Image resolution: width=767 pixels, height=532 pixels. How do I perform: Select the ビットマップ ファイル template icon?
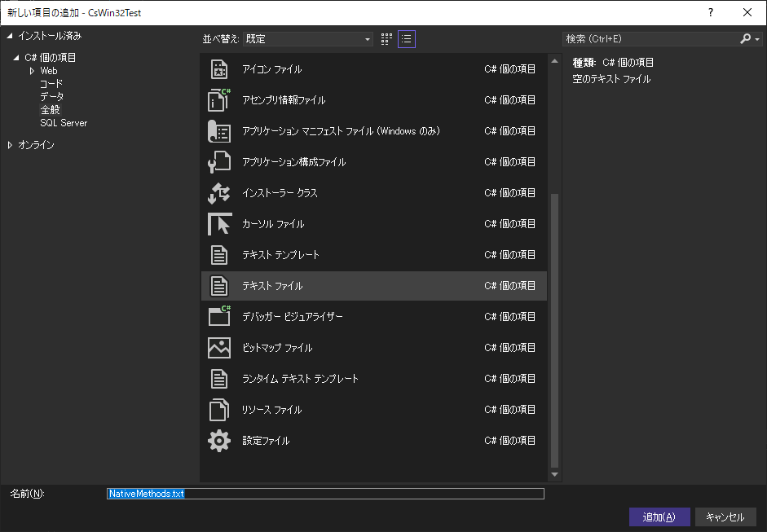(x=220, y=347)
